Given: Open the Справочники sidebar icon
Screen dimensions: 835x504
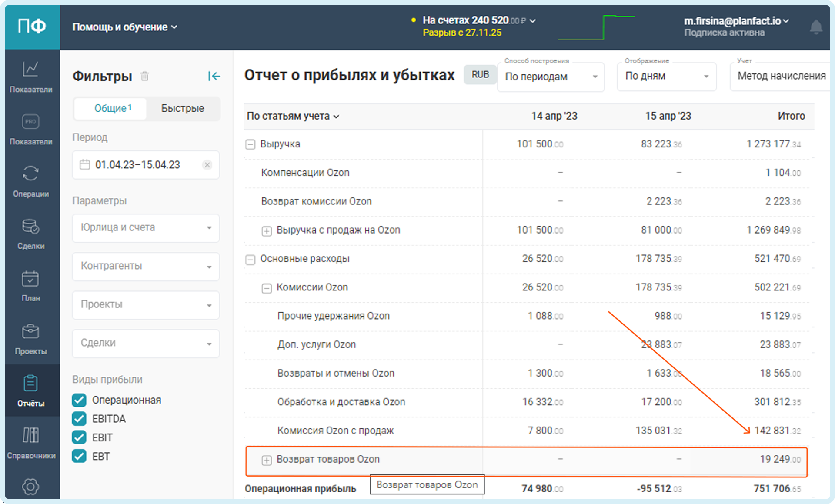Looking at the screenshot, I should click(30, 442).
